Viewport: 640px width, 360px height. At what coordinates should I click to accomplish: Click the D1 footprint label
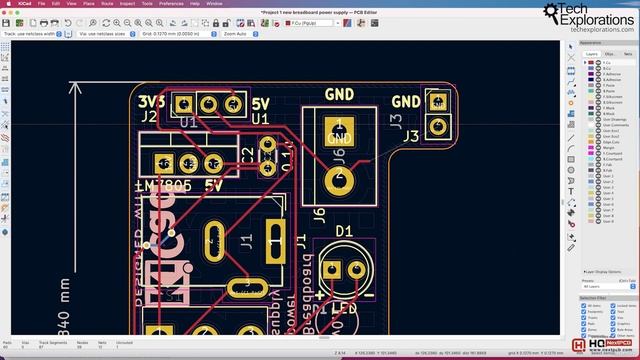tap(344, 232)
